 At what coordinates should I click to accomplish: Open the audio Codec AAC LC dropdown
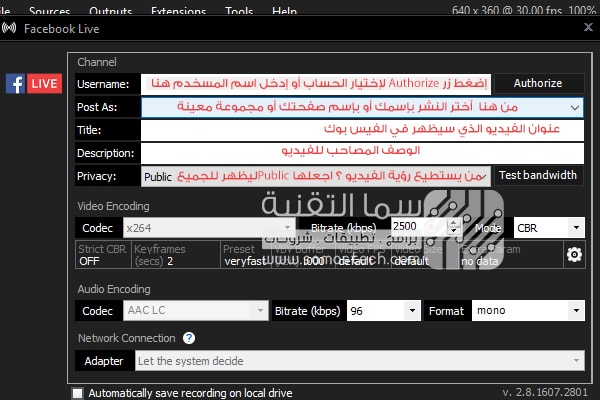click(x=196, y=310)
